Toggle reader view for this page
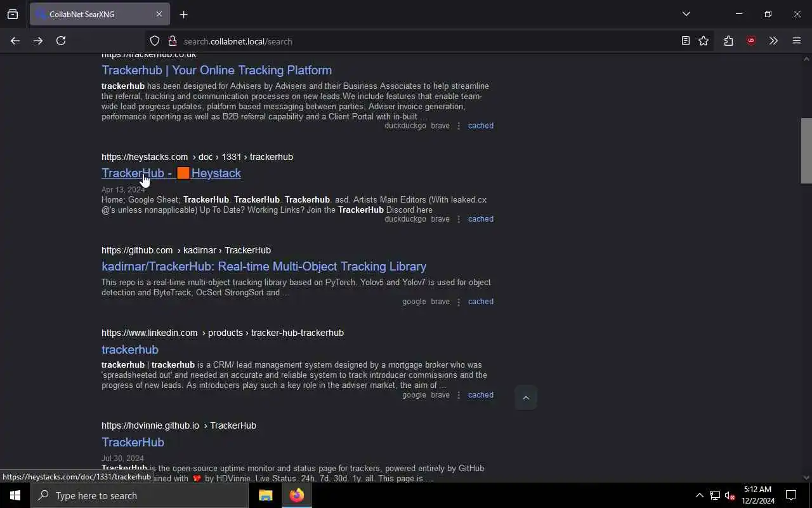The image size is (812, 508). tap(686, 41)
